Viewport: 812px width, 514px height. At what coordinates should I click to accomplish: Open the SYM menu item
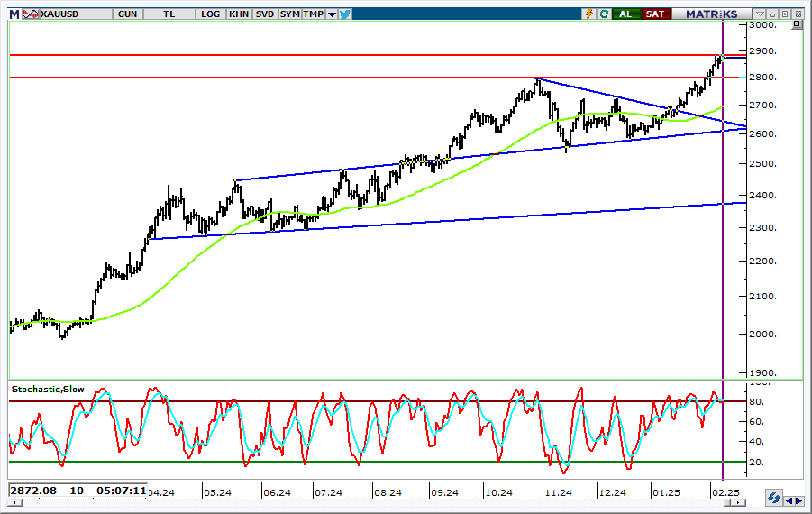289,14
